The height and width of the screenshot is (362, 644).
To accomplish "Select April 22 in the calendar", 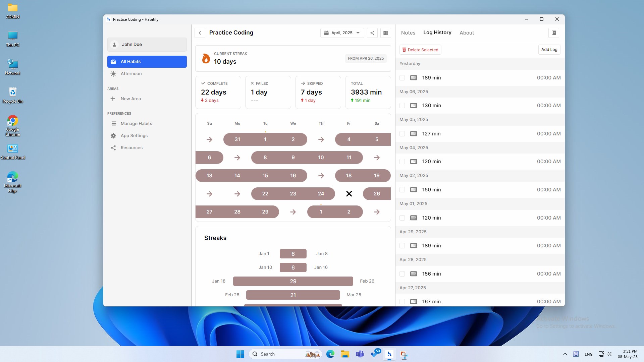I will pyautogui.click(x=265, y=194).
